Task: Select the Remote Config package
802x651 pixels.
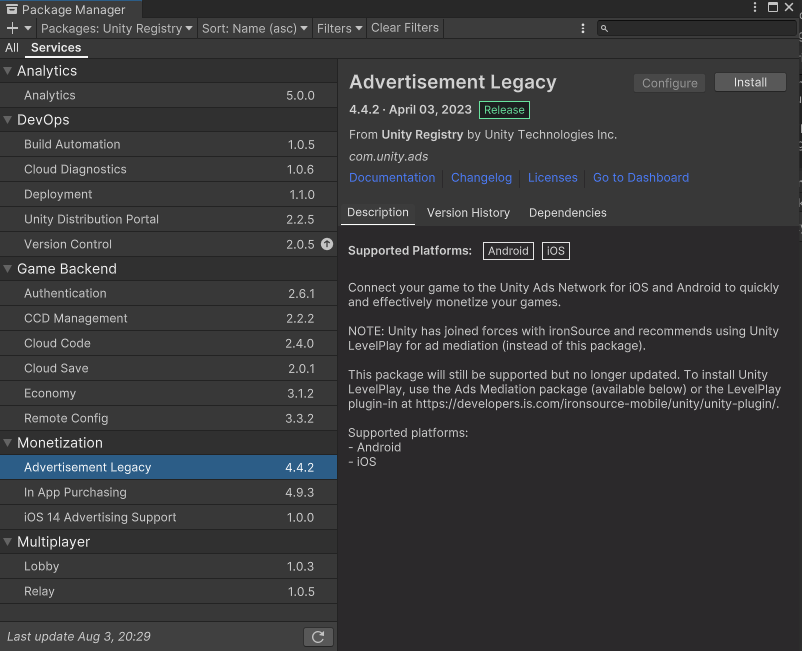Action: tap(169, 418)
